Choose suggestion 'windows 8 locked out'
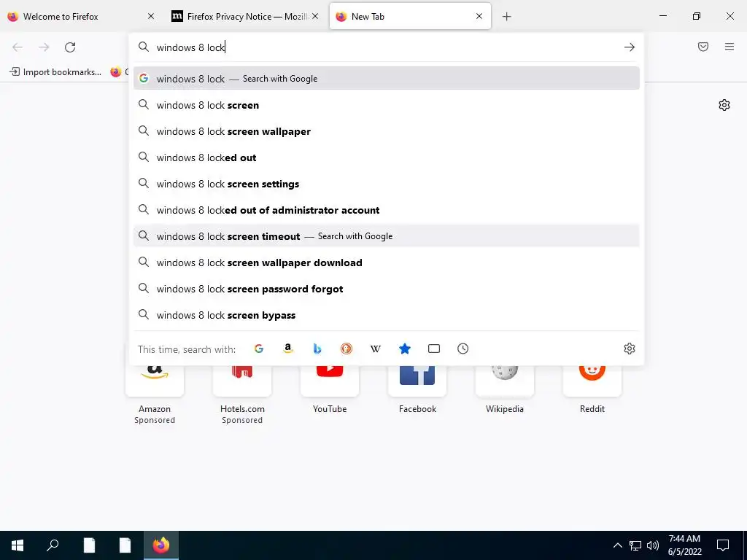 tap(387, 157)
